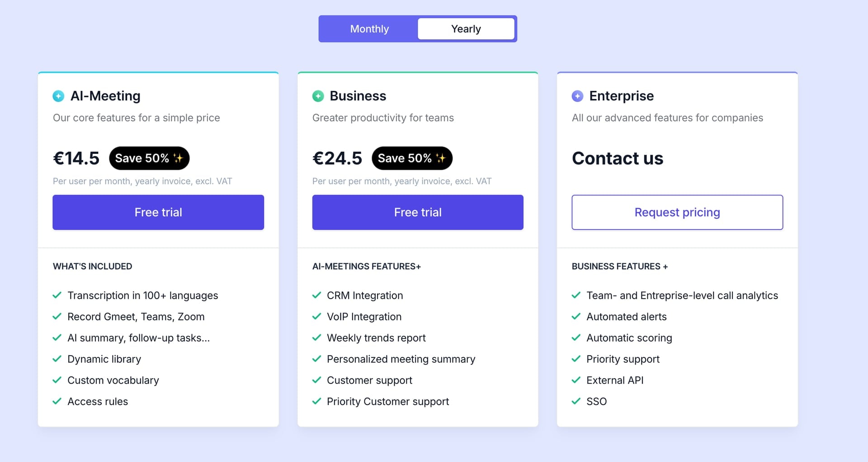
Task: Click the Contact us heading
Action: click(x=618, y=158)
